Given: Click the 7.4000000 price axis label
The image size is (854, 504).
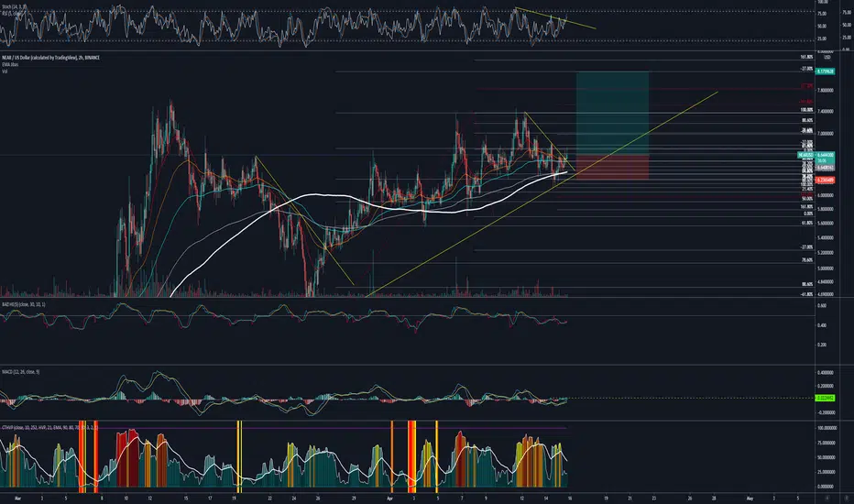Looking at the screenshot, I should coord(825,111).
